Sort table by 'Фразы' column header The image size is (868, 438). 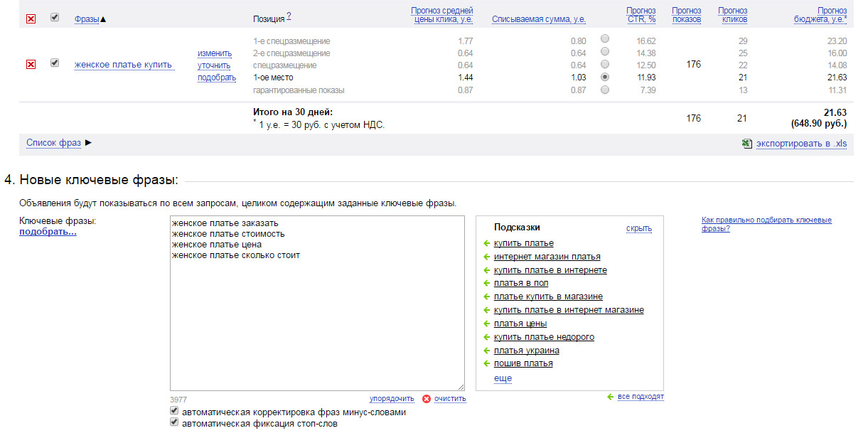86,18
